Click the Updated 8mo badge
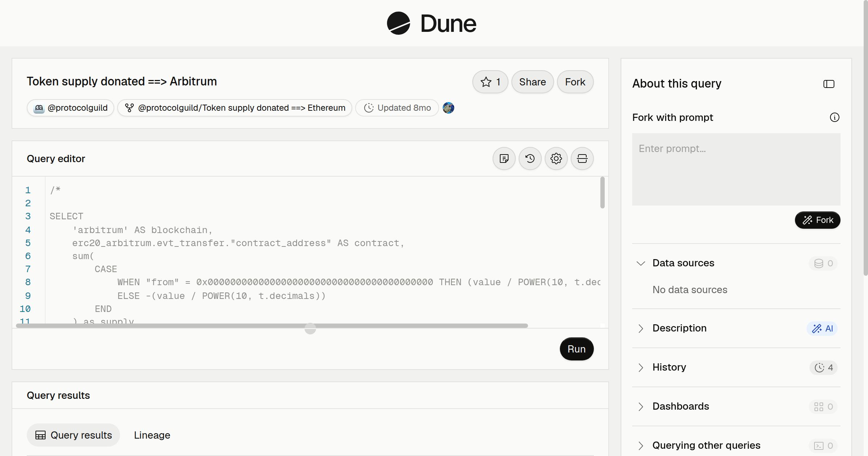The width and height of the screenshot is (868, 456). click(x=397, y=108)
